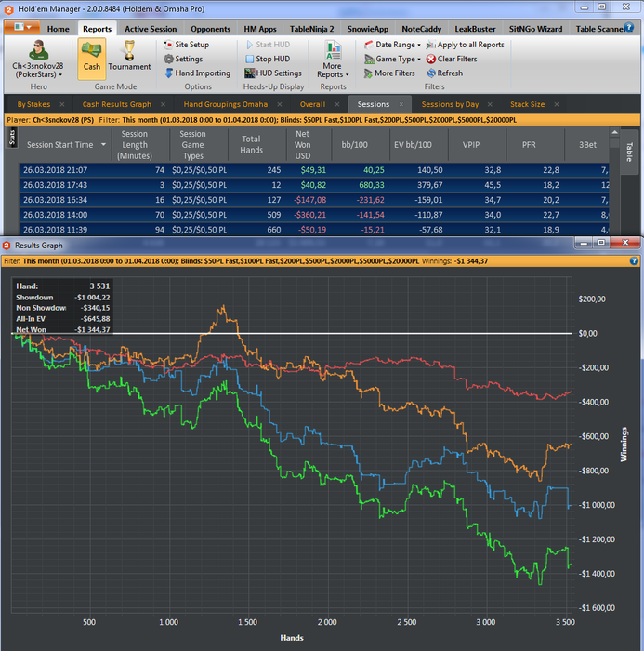Select session row 26.03.2018 16:34
Image resolution: width=644 pixels, height=651 pixels.
[314, 200]
